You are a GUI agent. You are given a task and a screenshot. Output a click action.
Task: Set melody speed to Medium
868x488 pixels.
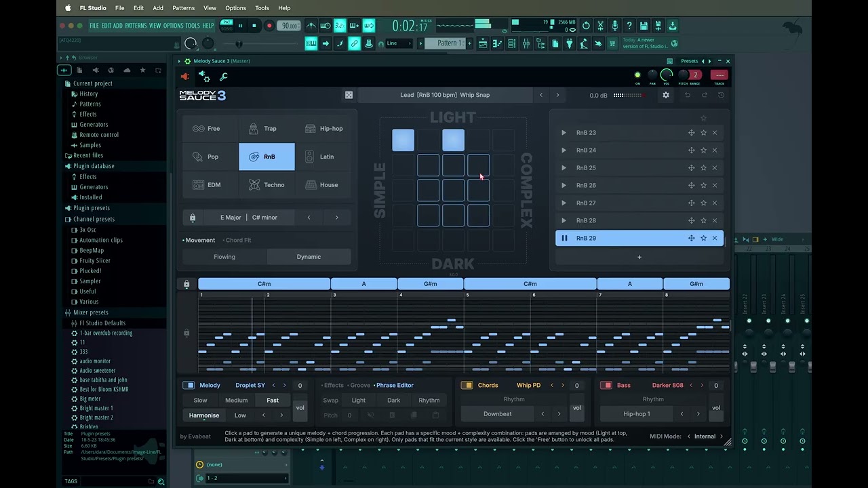(237, 401)
